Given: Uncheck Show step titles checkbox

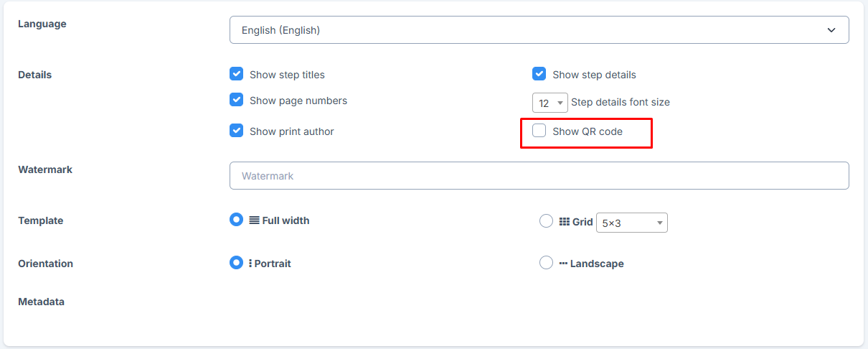Looking at the screenshot, I should (237, 74).
